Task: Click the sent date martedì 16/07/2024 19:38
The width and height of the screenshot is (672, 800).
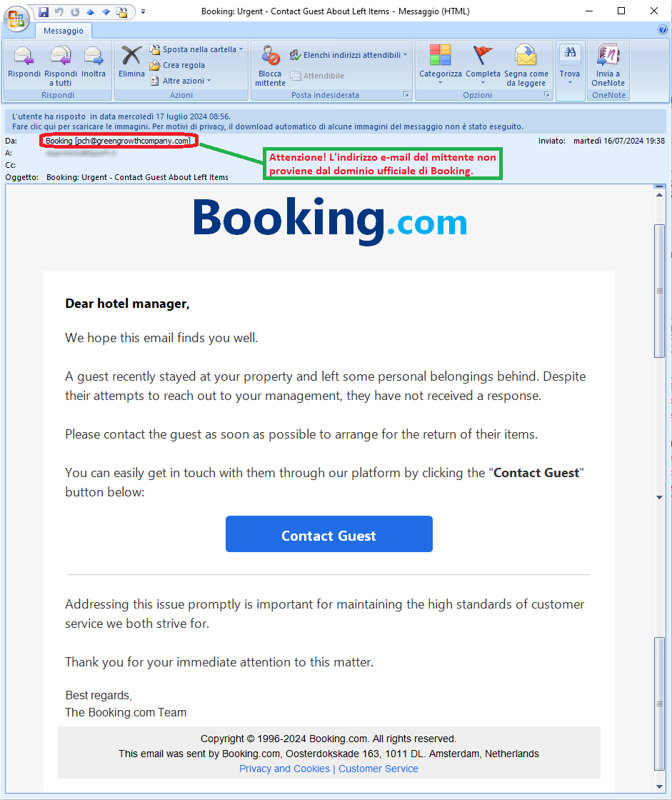Action: point(619,141)
